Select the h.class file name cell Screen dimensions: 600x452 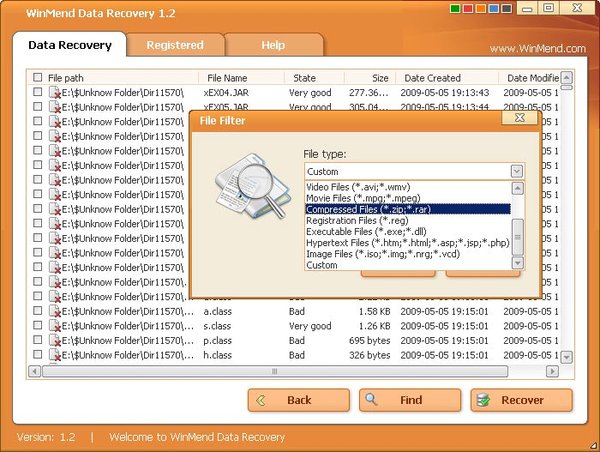coord(218,355)
